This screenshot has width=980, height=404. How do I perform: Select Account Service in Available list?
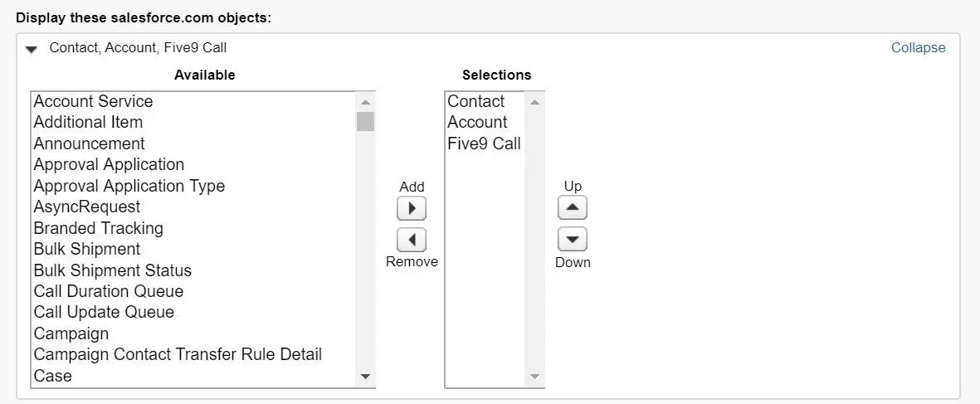[x=193, y=101]
